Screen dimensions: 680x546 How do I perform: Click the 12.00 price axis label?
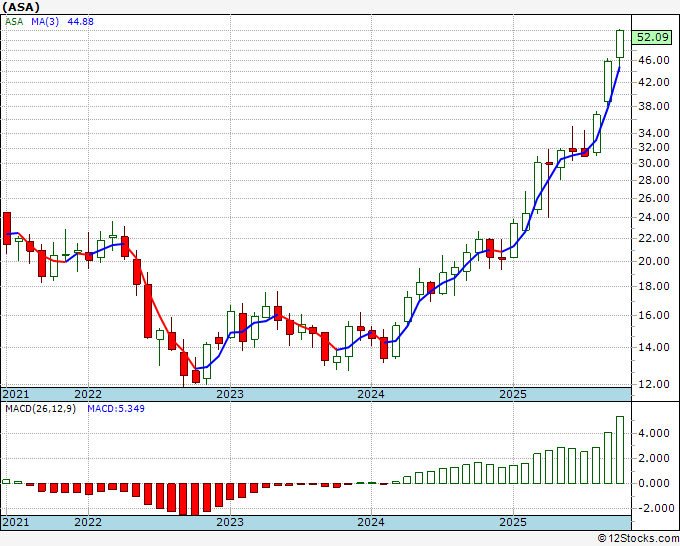pos(654,384)
